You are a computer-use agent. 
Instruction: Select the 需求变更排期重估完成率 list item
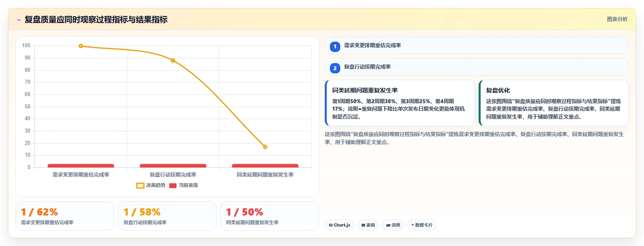point(476,45)
